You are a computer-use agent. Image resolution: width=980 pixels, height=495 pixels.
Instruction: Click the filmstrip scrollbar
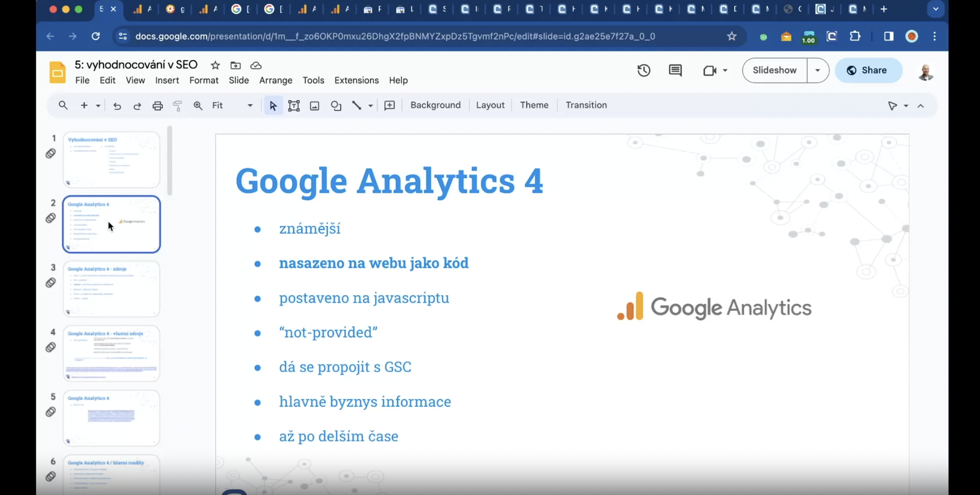coord(170,161)
